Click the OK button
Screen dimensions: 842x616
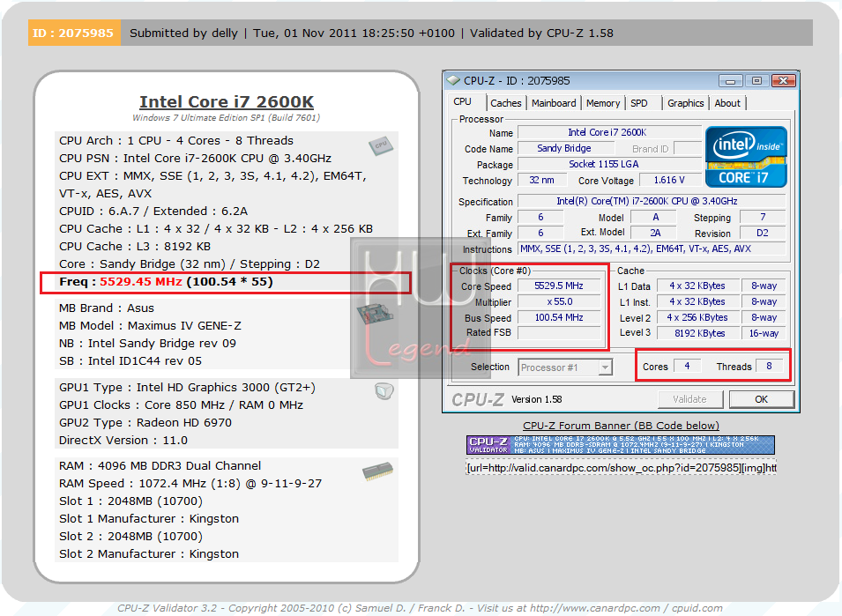(762, 399)
